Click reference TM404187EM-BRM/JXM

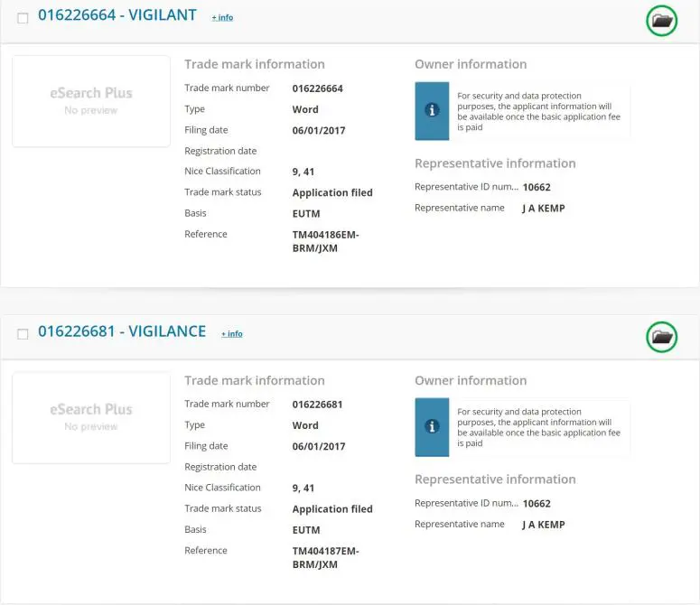coord(325,557)
